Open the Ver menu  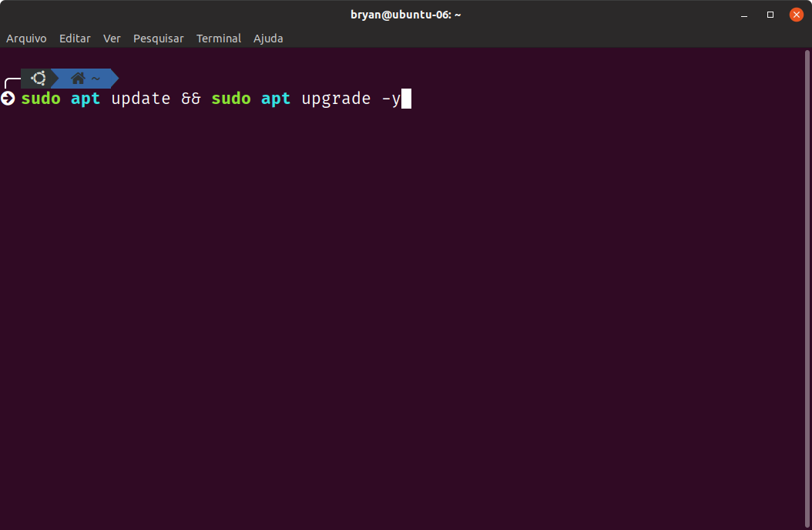[x=112, y=39]
